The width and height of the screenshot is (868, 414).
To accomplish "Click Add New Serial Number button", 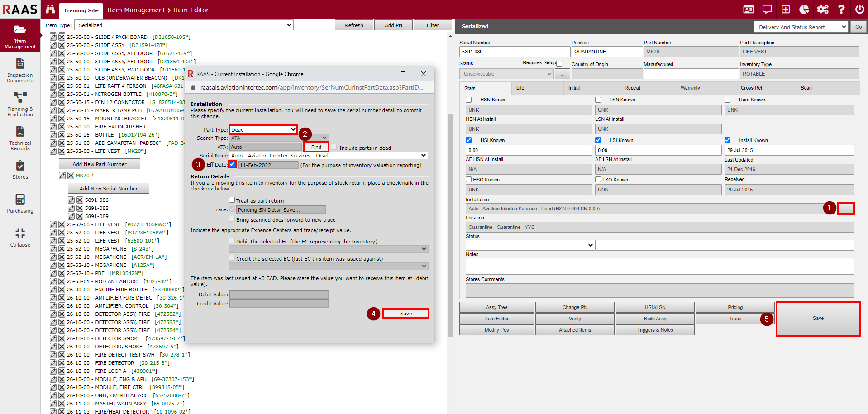I will 109,189.
